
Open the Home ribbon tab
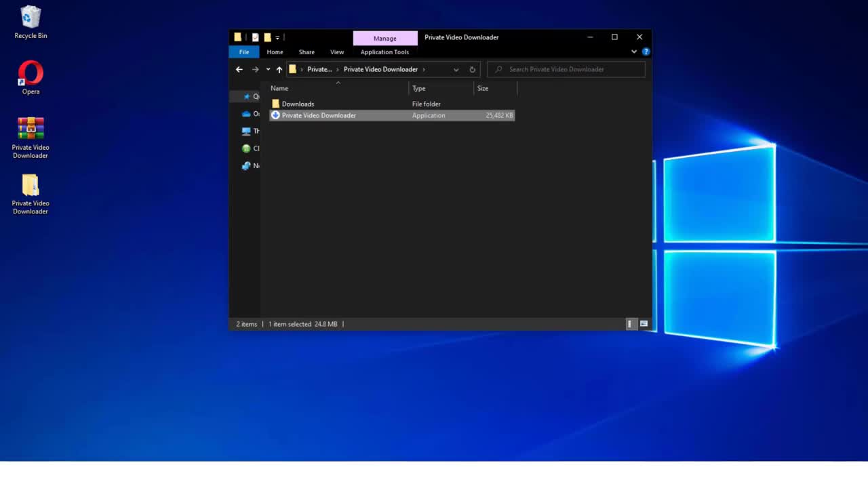(275, 52)
